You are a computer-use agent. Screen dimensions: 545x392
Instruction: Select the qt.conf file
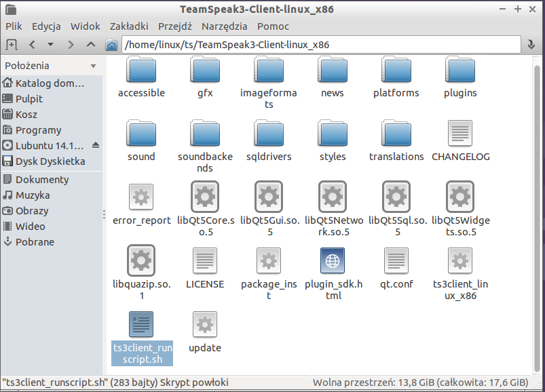point(396,268)
